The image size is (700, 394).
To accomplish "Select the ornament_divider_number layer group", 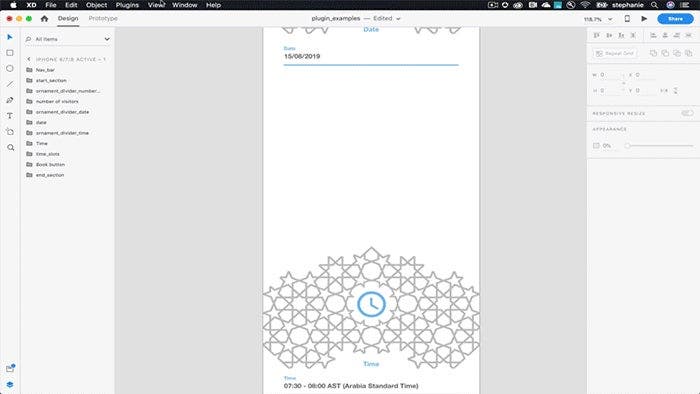I will pos(68,91).
